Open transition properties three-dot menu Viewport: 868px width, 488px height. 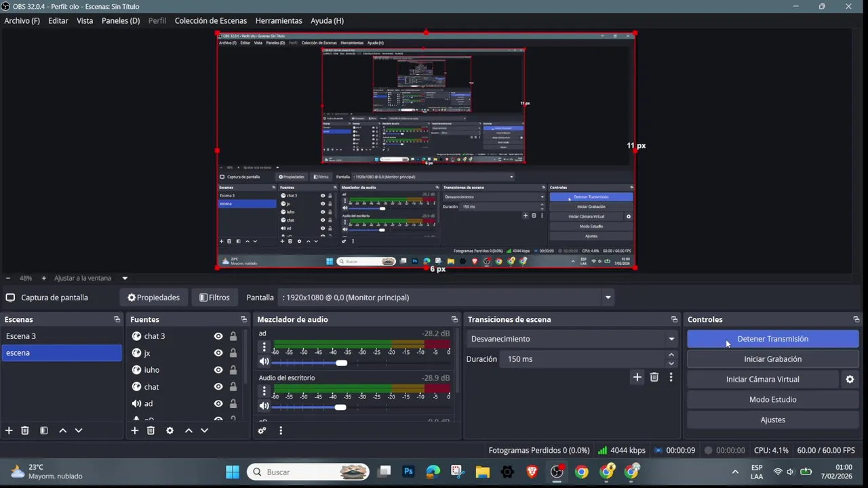671,378
